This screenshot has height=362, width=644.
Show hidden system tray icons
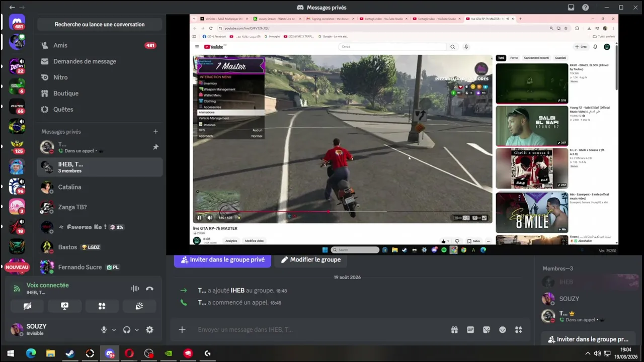tap(587, 353)
